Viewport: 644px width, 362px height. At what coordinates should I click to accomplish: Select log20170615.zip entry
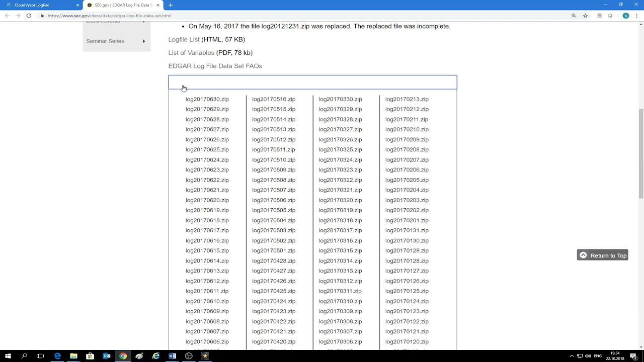point(207,251)
